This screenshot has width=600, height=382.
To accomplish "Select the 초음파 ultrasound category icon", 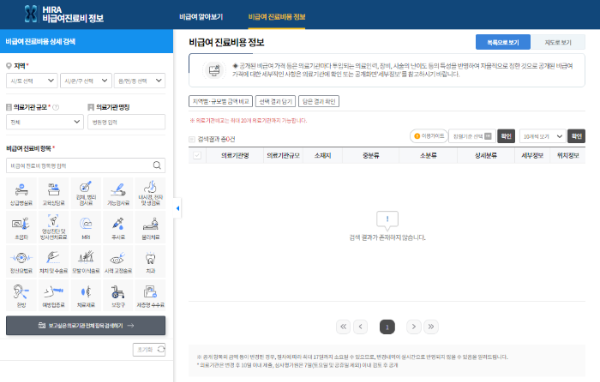I will [21, 227].
